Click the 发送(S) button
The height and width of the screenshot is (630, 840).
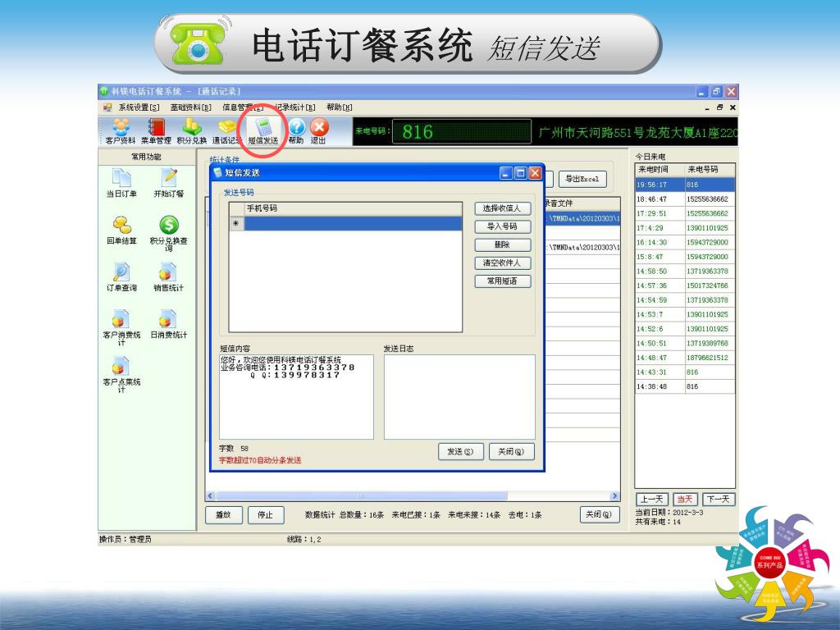(461, 452)
